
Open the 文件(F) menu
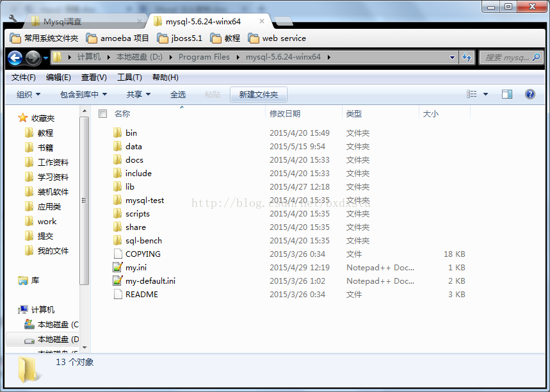tap(24, 78)
